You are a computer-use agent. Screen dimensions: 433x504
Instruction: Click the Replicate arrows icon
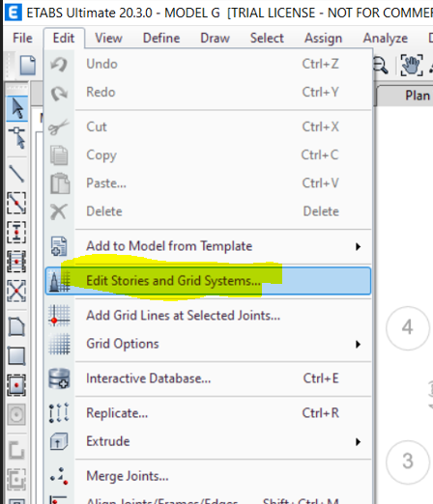pos(59,413)
